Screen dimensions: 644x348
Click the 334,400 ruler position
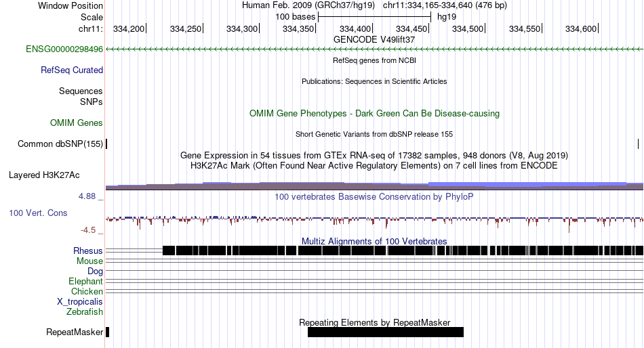coord(355,28)
